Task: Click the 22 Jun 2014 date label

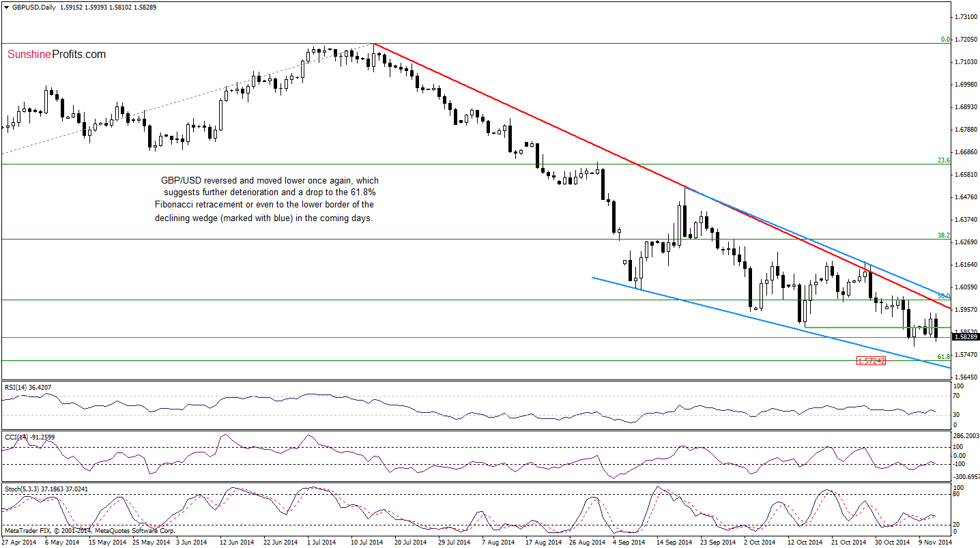Action: [280, 542]
